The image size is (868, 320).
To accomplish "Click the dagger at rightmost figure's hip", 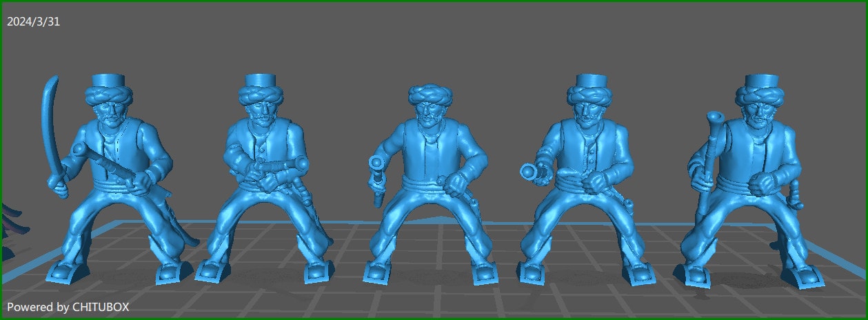I will point(796,193).
